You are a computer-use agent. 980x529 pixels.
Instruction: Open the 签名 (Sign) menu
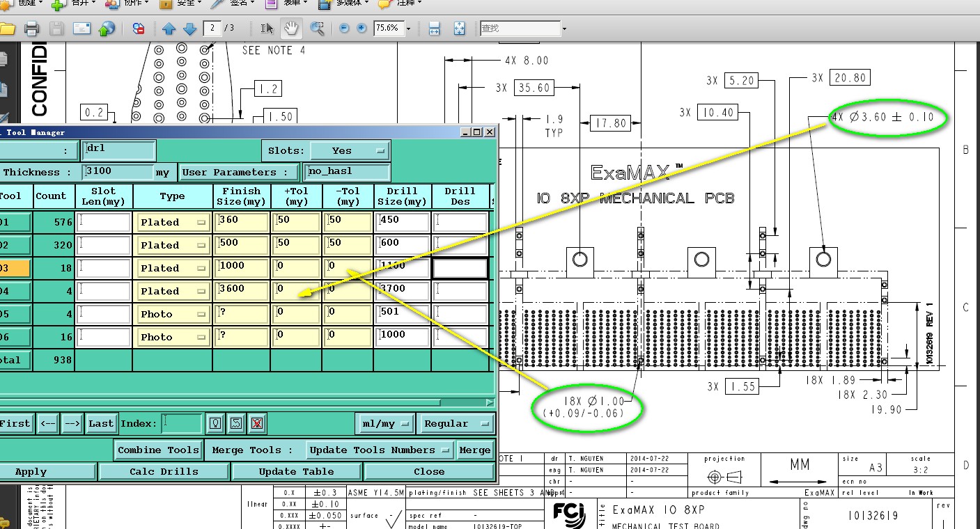pos(233,3)
